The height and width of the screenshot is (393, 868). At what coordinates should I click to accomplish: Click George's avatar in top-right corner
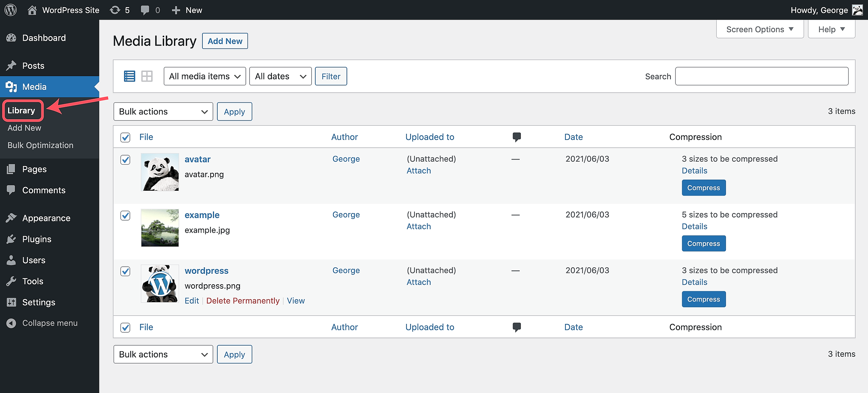858,10
